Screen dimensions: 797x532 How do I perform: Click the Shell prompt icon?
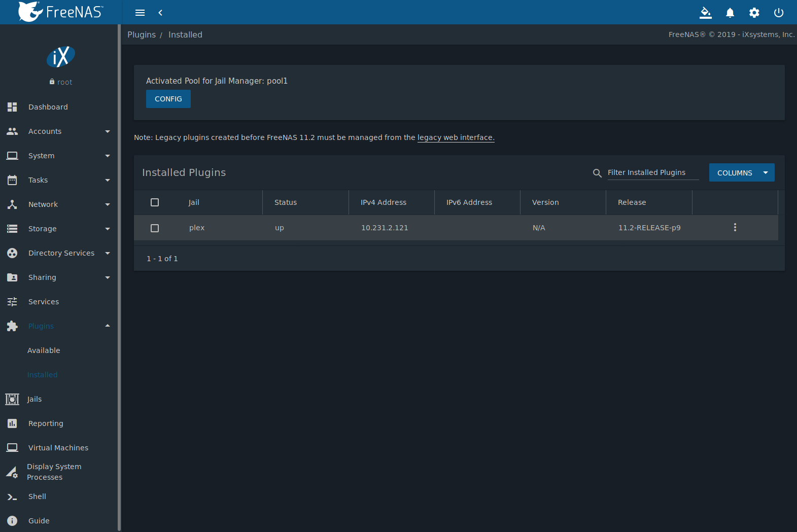[x=12, y=497]
